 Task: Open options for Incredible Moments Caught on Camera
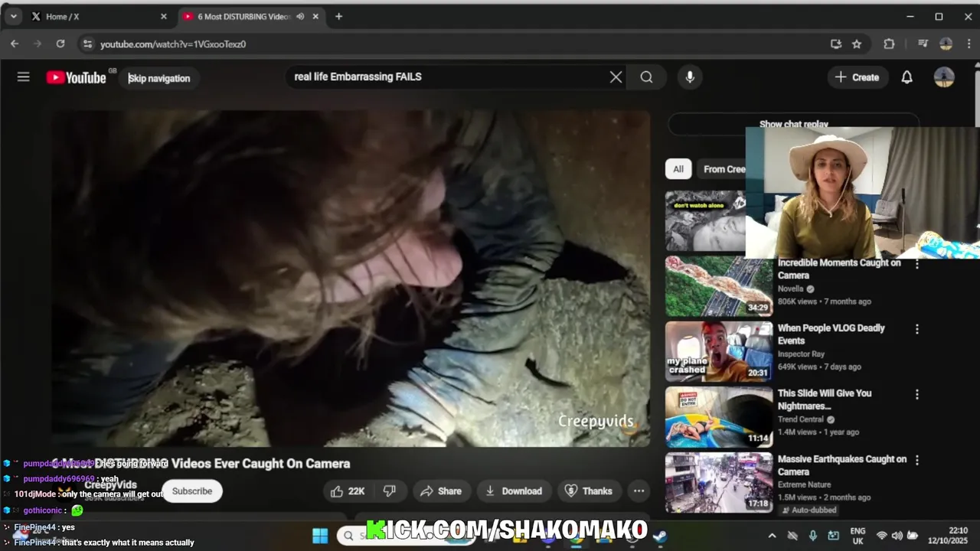(x=916, y=264)
